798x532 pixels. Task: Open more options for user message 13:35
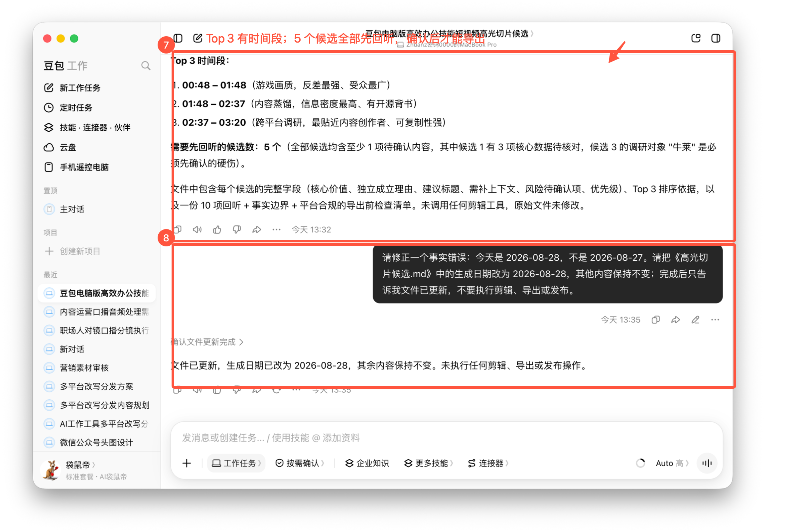[715, 320]
